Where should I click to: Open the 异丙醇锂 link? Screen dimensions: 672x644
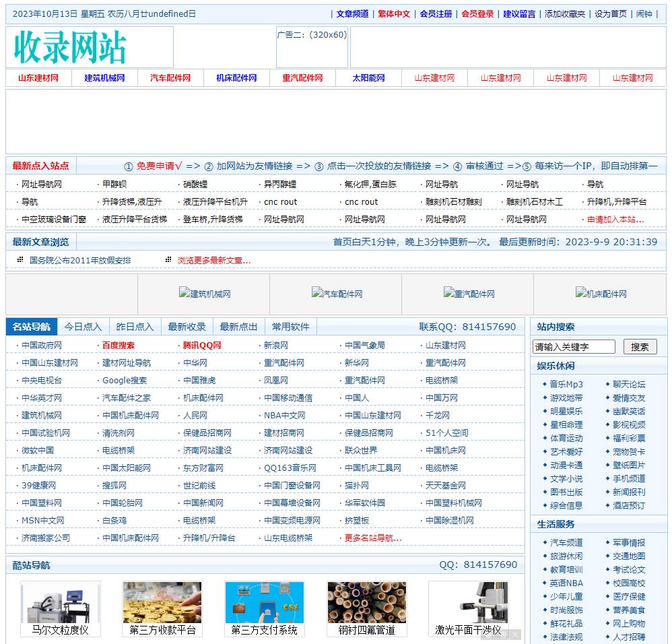click(280, 185)
